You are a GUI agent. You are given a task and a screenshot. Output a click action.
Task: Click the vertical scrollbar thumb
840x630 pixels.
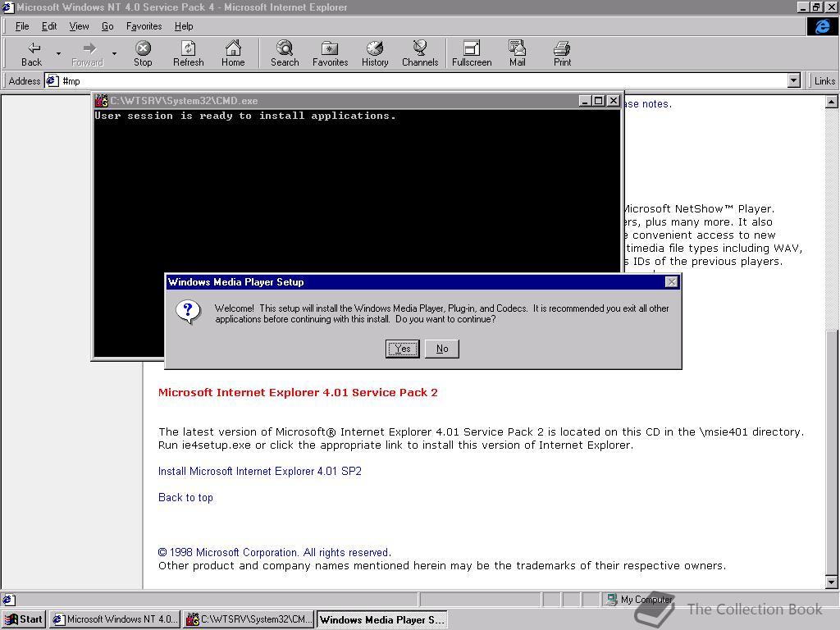click(x=831, y=453)
